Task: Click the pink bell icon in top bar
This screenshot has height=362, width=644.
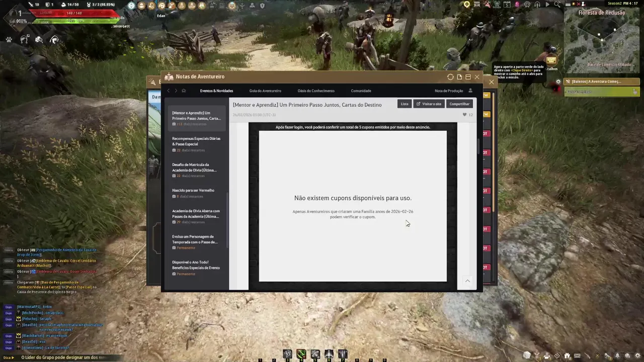Action: pos(517,5)
